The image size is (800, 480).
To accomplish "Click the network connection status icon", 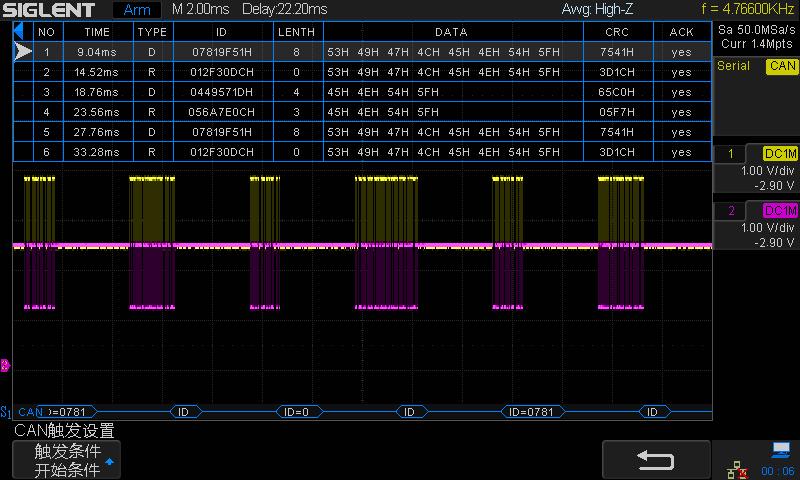I will click(x=740, y=469).
